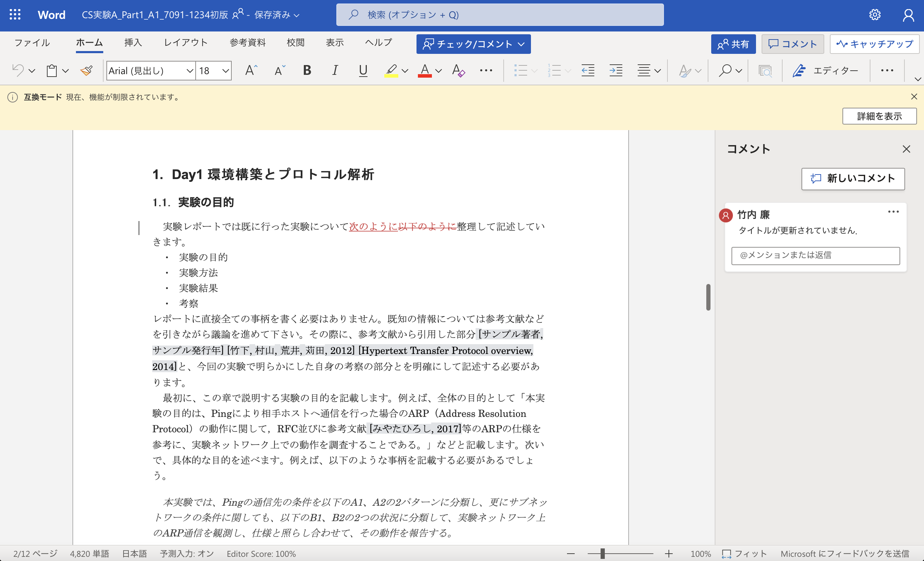Select the Format Painter brush icon

(86, 70)
